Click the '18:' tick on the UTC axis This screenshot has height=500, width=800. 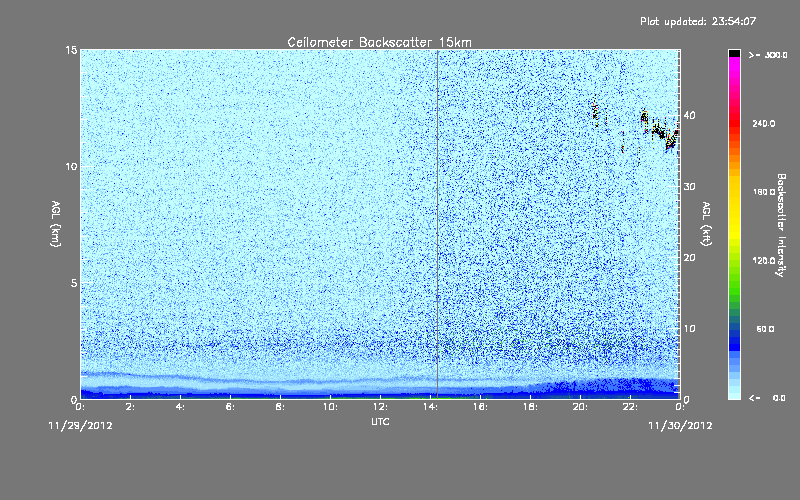tap(530, 407)
